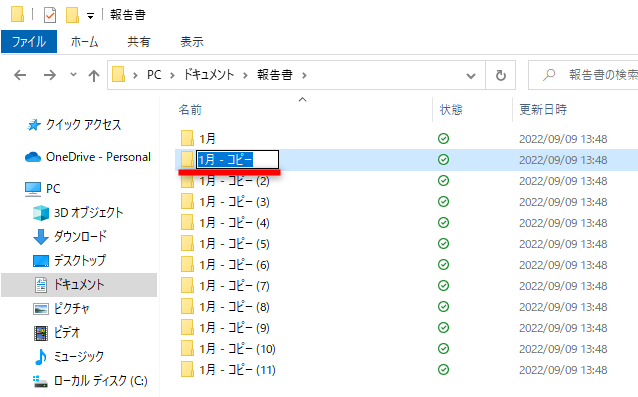The image size is (638, 397).
Task: Switch to the ホーム ribbon tab
Action: click(85, 41)
